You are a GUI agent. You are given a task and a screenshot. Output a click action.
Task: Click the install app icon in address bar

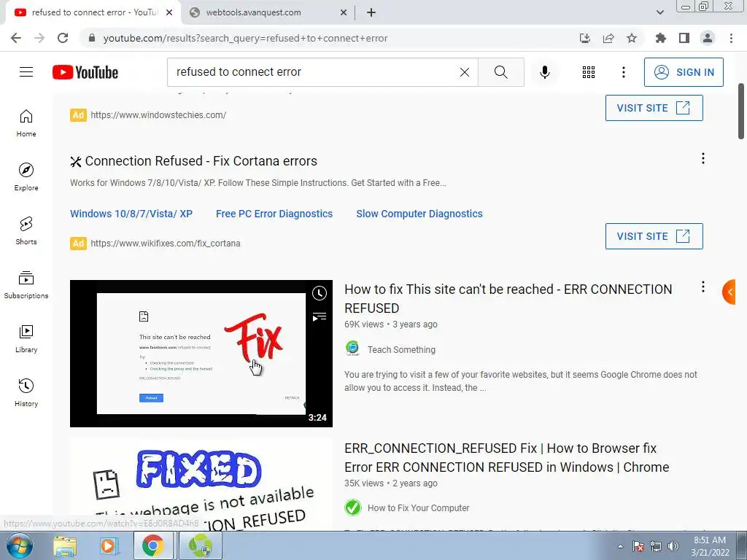click(x=585, y=38)
